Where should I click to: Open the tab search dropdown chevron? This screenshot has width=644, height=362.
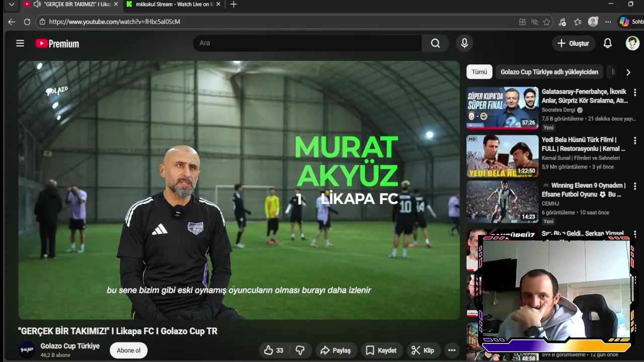[x=12, y=5]
